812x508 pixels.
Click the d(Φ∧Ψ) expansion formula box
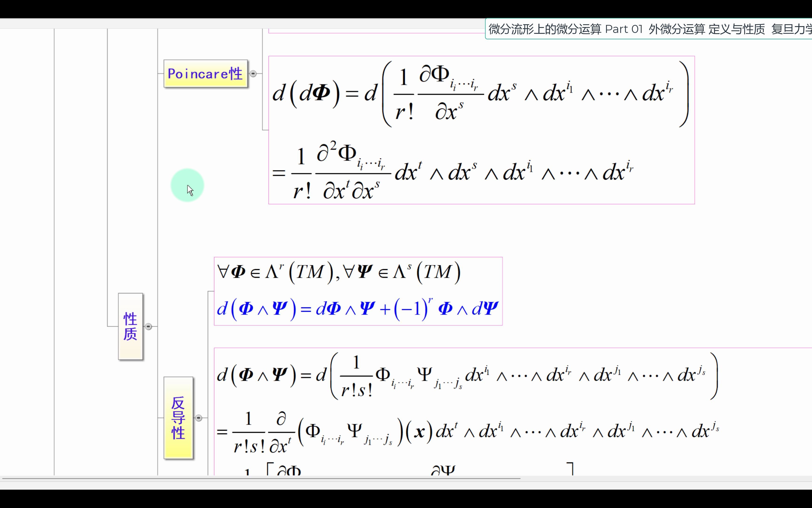pyautogui.click(x=513, y=412)
